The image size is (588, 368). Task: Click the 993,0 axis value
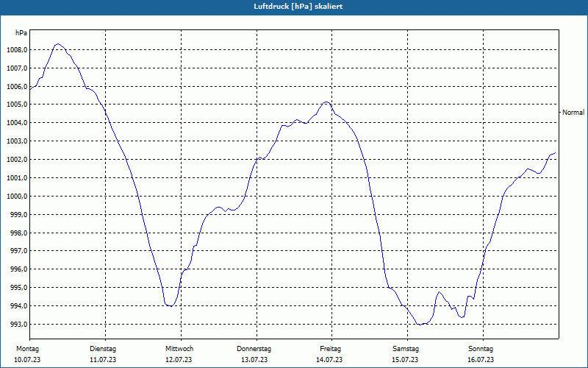pyautogui.click(x=18, y=325)
